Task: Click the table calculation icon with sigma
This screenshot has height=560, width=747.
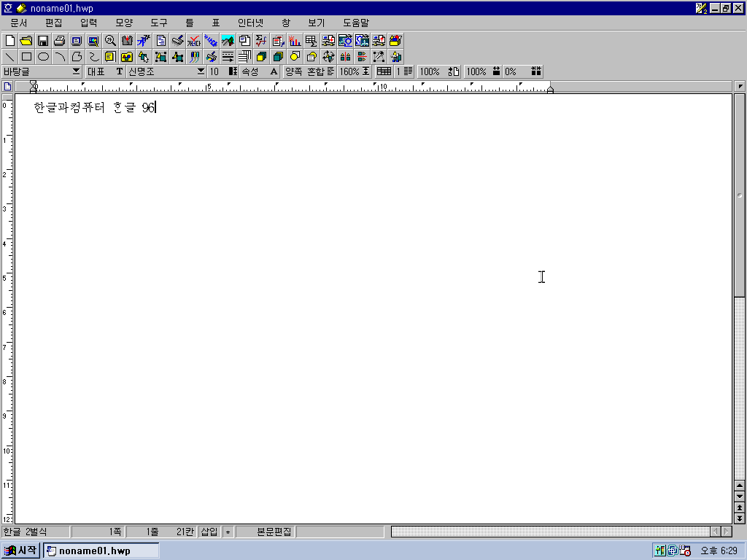Action: 311,41
